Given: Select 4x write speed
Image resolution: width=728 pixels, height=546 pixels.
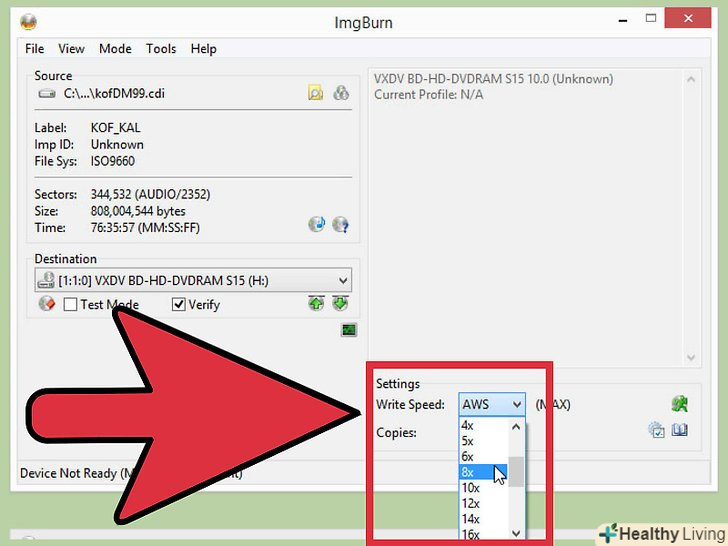Looking at the screenshot, I should click(482, 425).
